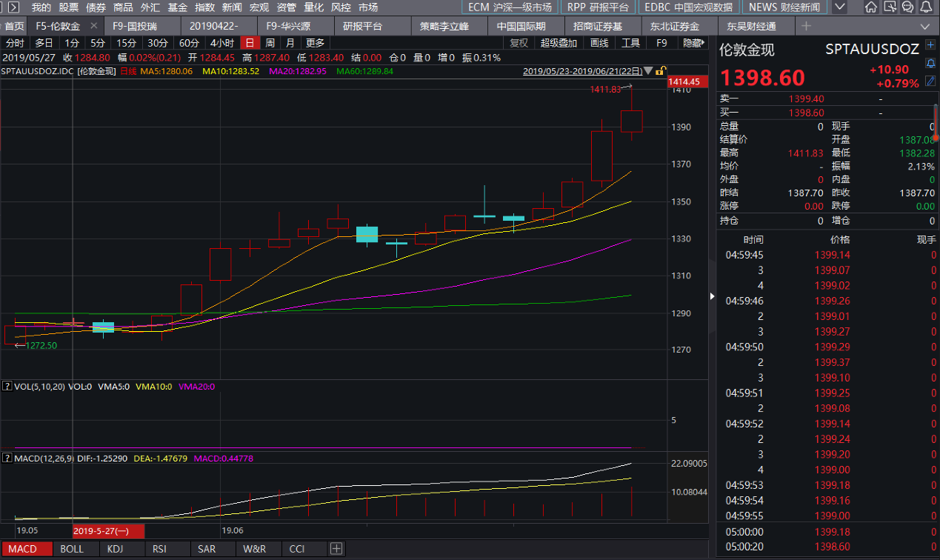The width and height of the screenshot is (940, 560).
Task: Select the KDJ indicator
Action: click(115, 549)
